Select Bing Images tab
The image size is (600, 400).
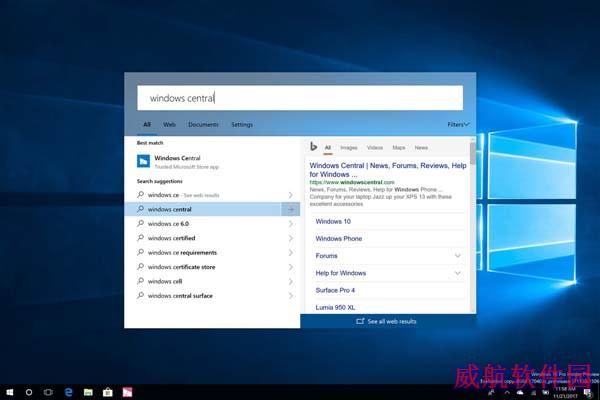pyautogui.click(x=349, y=147)
